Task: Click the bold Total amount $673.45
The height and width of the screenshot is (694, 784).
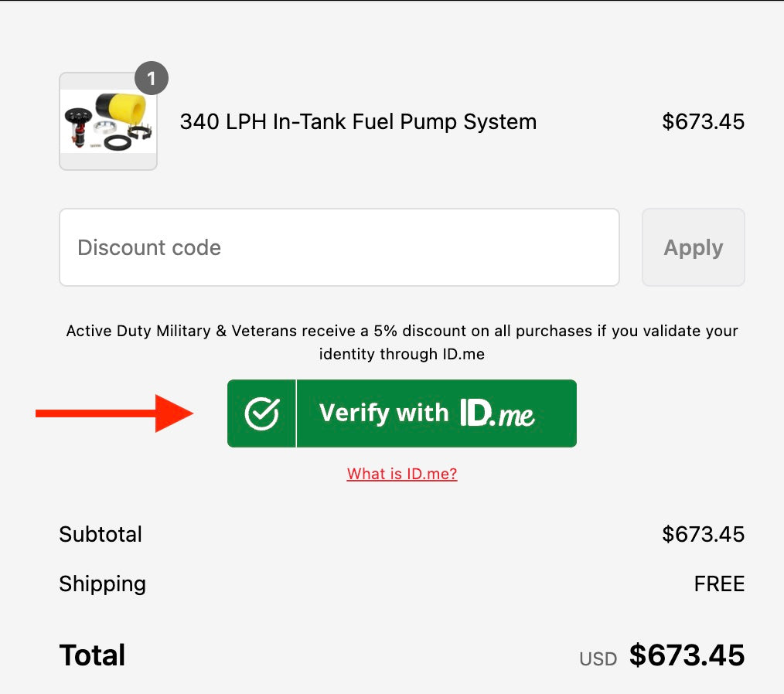Action: (687, 655)
